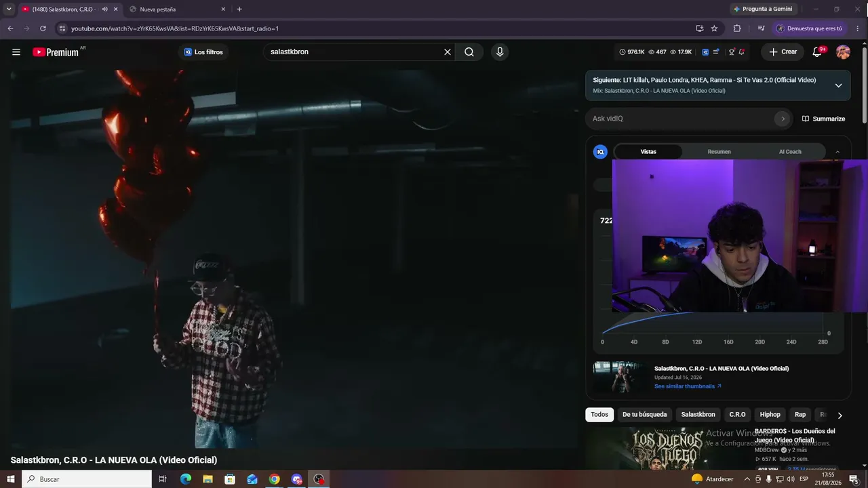Viewport: 868px width, 488px height.
Task: Select the Rap filter chip
Action: (x=800, y=415)
